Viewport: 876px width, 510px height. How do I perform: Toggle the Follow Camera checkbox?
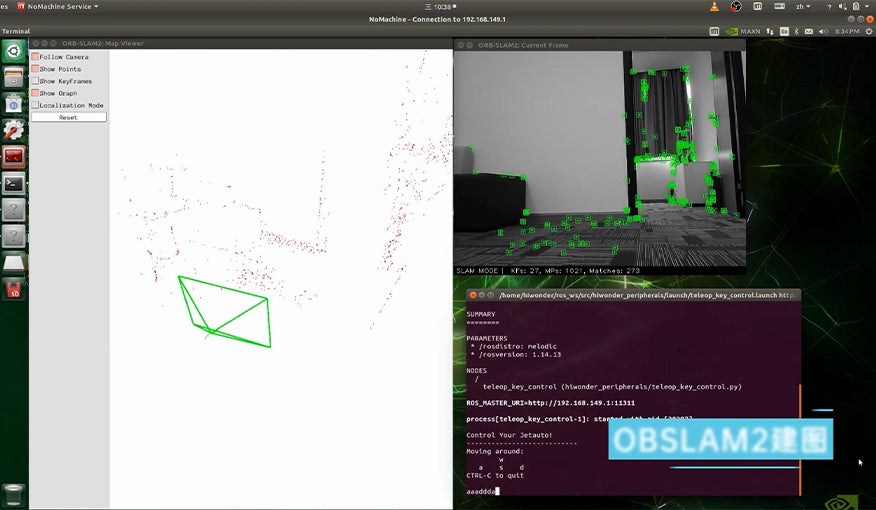35,57
